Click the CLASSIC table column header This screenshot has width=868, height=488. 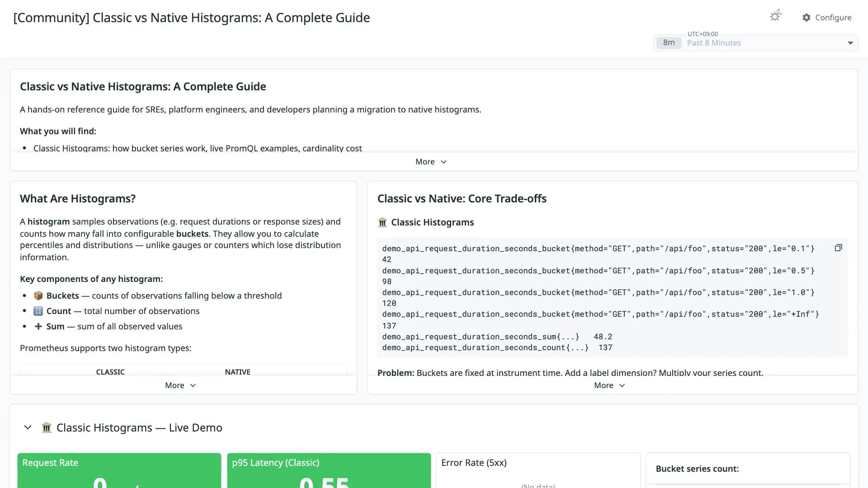tap(110, 372)
